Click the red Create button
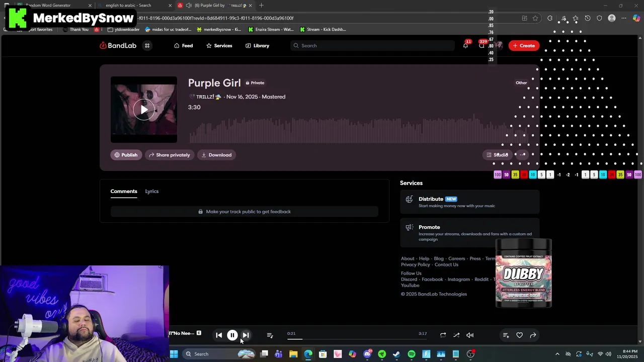The height and width of the screenshot is (362, 644). click(524, 46)
